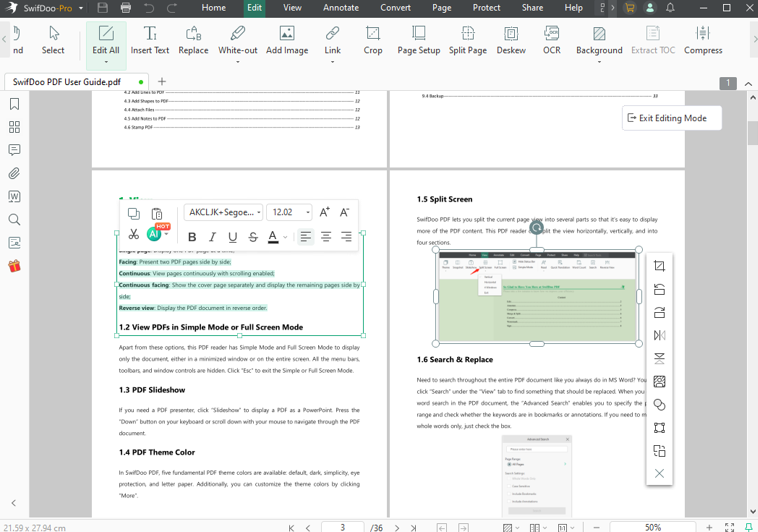Collapse the left sidebar arrow

[14, 503]
